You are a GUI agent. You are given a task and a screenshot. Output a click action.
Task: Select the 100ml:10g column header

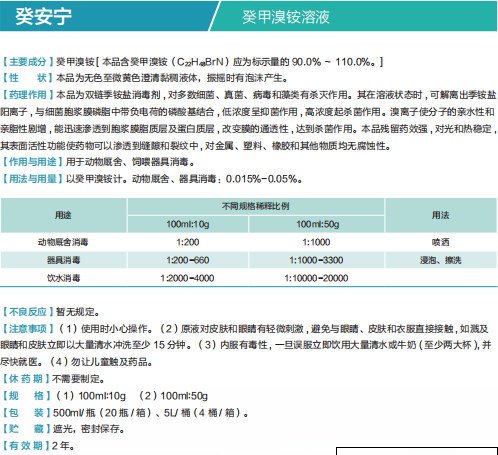coord(188,224)
